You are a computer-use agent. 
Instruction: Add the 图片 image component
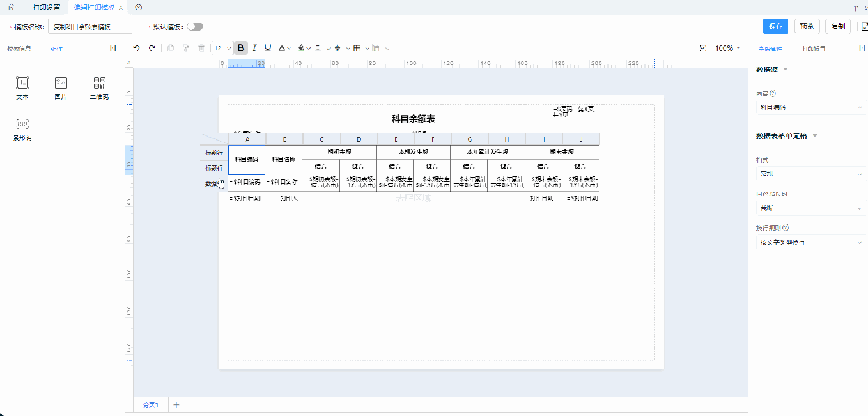[x=60, y=88]
